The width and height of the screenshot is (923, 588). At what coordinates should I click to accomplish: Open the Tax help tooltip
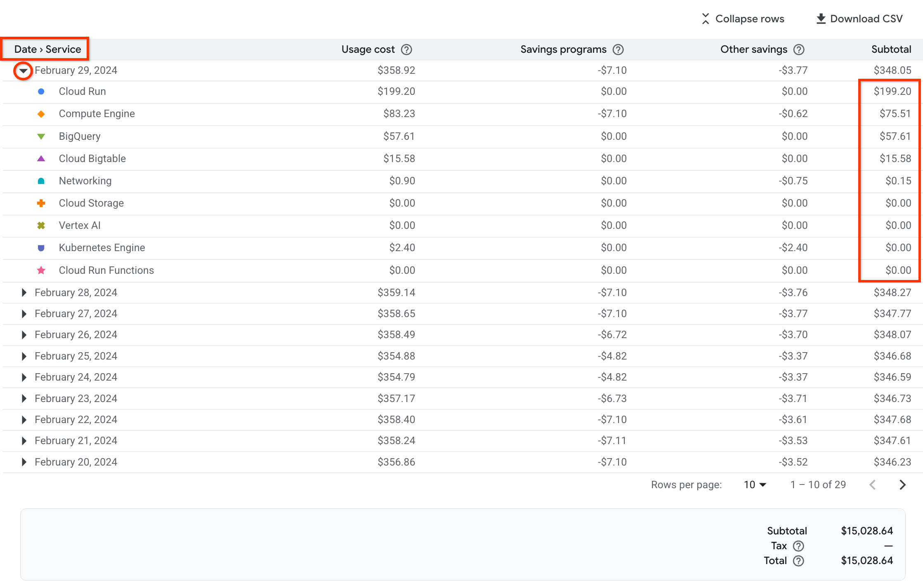pyautogui.click(x=799, y=546)
